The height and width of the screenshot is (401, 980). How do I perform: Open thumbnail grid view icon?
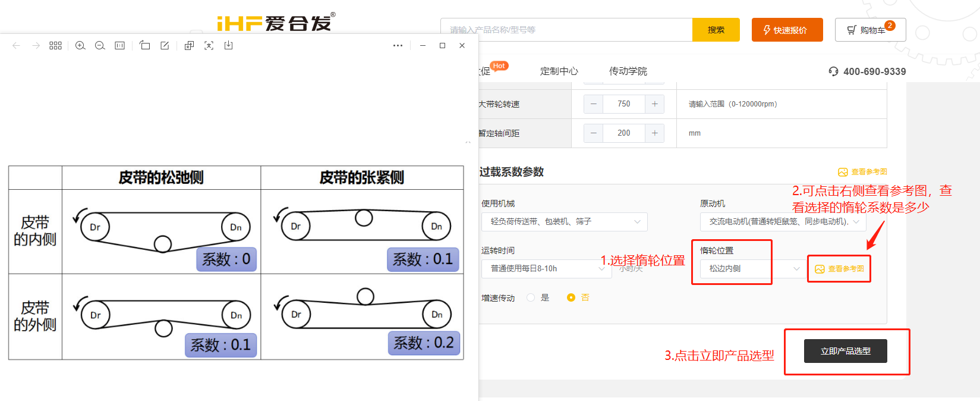pyautogui.click(x=55, y=46)
